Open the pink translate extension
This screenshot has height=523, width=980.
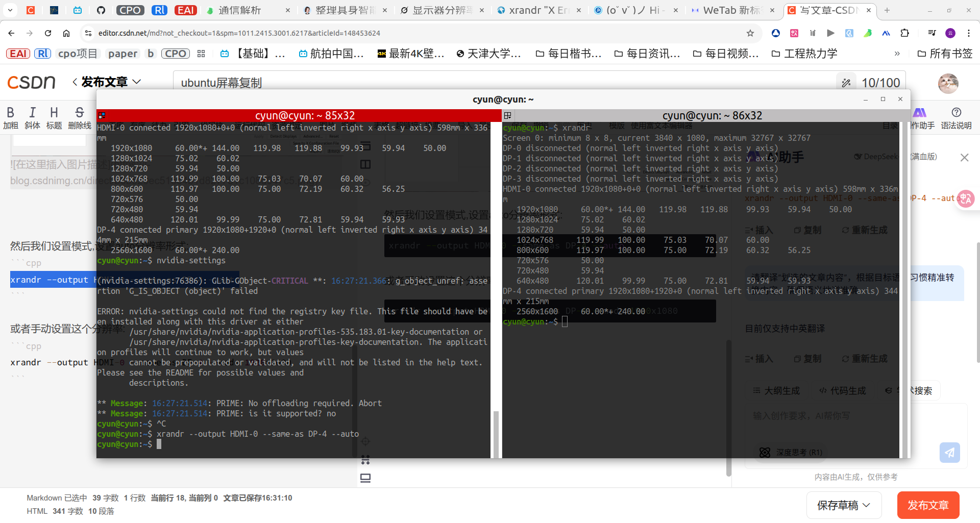[794, 33]
